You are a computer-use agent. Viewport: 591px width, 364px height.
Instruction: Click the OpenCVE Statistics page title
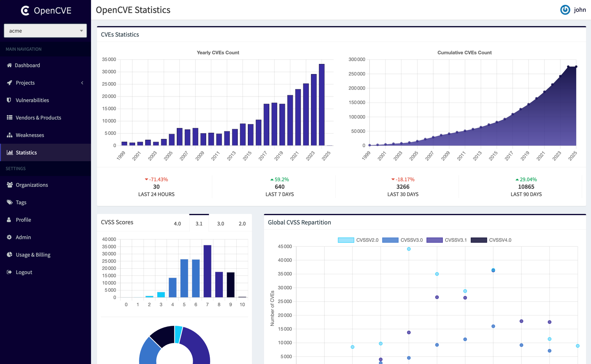[x=133, y=10]
